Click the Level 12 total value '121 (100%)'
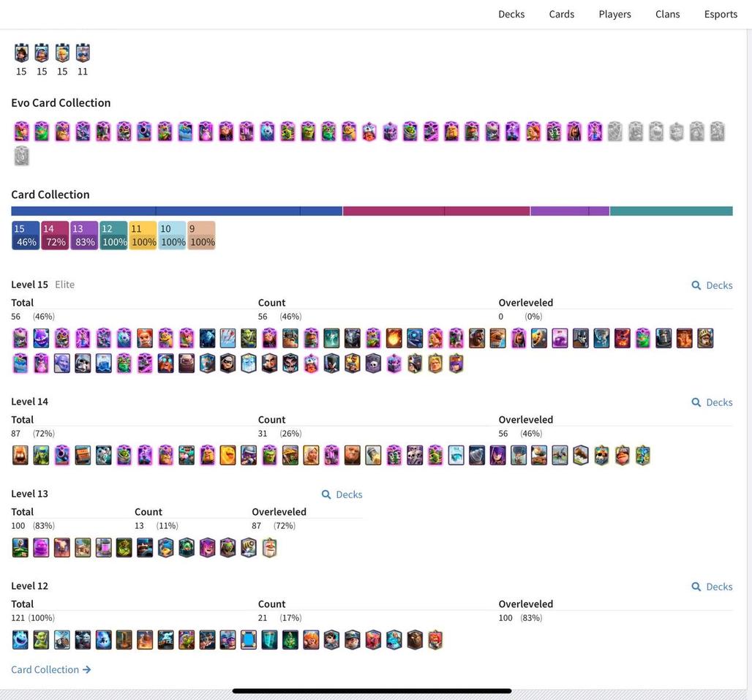Viewport: 752px width, 700px height. pyautogui.click(x=33, y=617)
